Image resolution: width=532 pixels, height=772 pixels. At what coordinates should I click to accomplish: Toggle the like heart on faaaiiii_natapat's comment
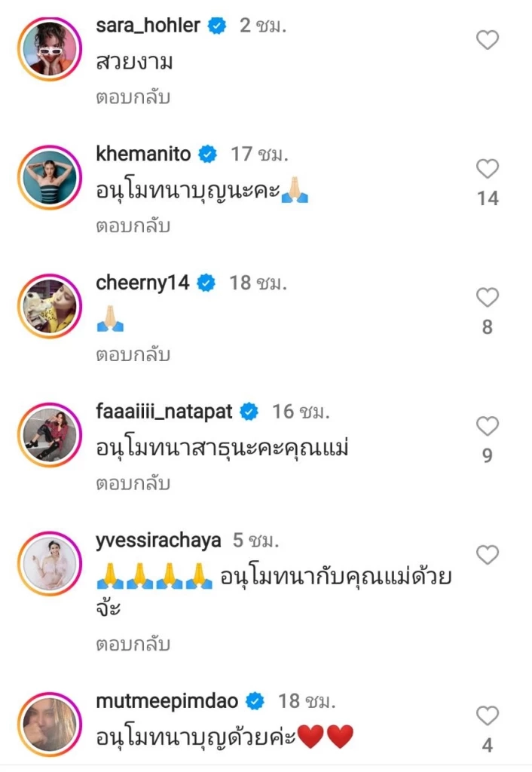click(x=487, y=424)
